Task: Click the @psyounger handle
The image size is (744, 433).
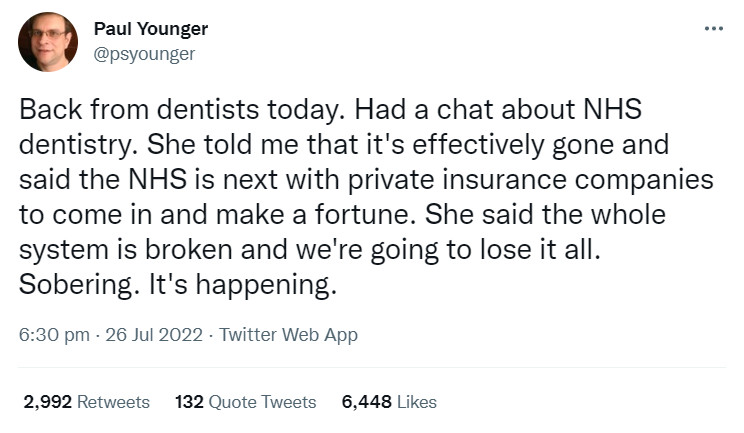Action: click(x=144, y=54)
